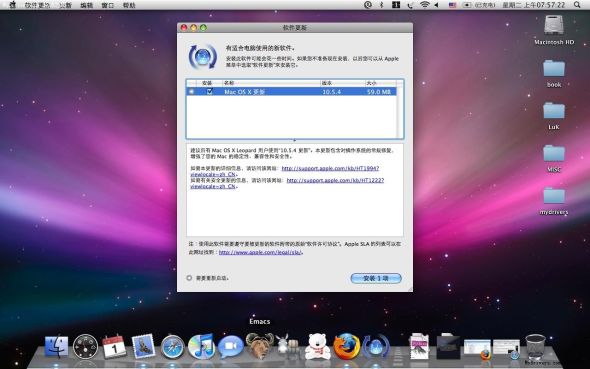Uncheck the Mac OS X 更新 install checkbox
The width and height of the screenshot is (590, 369).
210,91
